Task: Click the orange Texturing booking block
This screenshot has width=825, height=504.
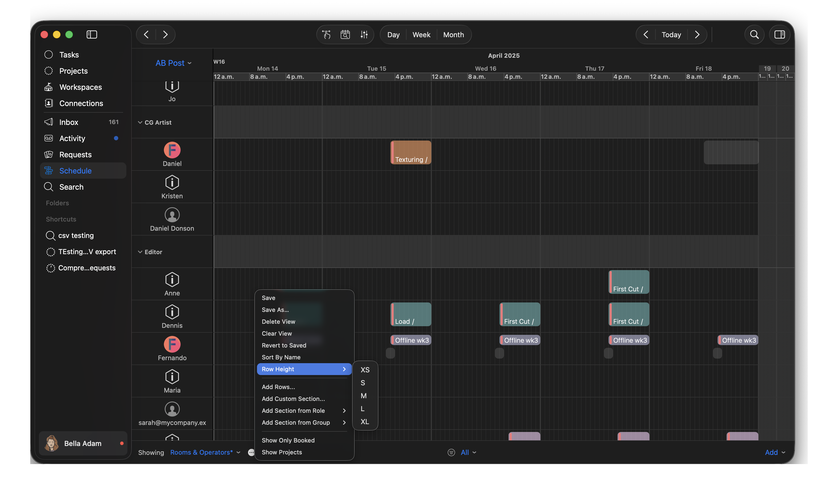Action: point(411,152)
